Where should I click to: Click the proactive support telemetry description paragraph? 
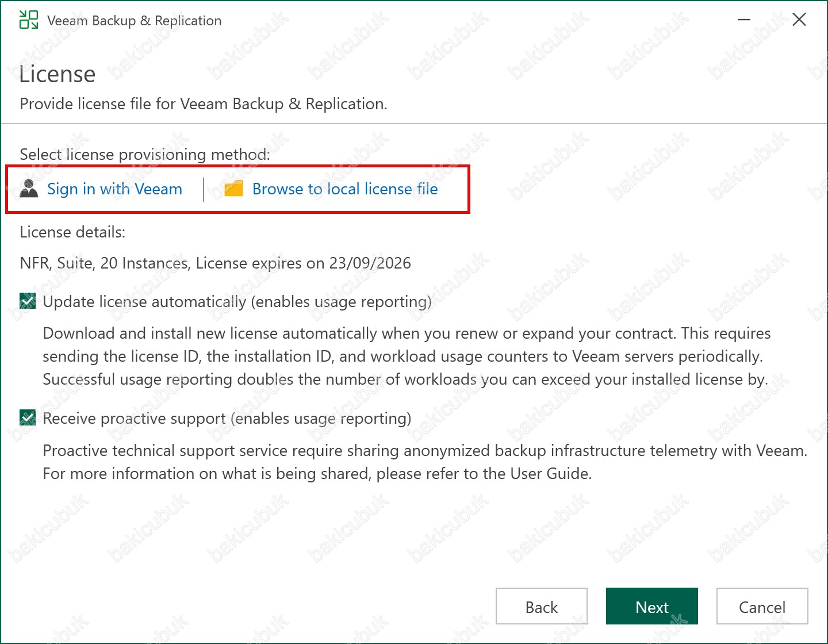(x=424, y=462)
